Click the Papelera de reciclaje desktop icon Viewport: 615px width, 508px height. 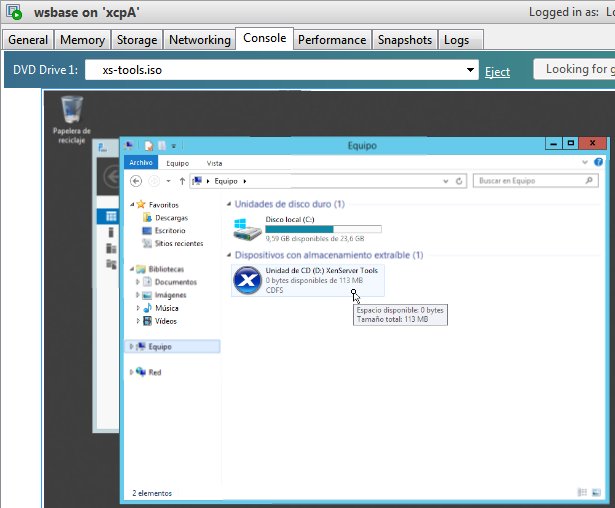tap(72, 120)
